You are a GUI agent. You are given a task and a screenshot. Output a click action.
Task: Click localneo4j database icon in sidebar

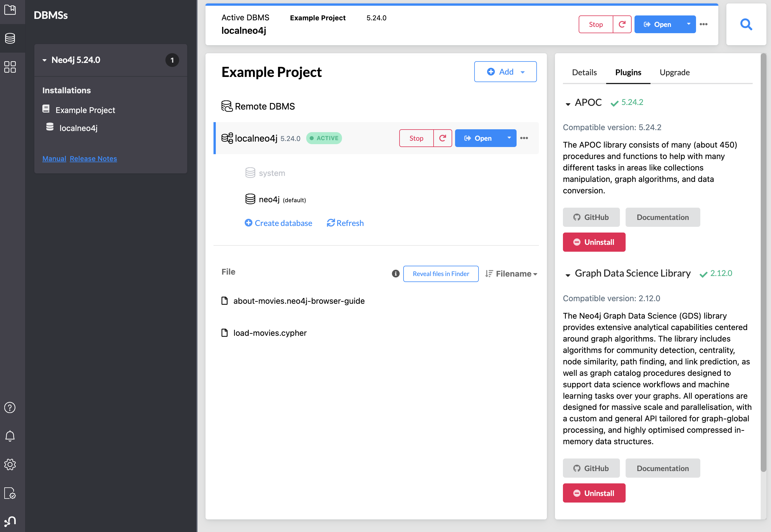tap(50, 127)
